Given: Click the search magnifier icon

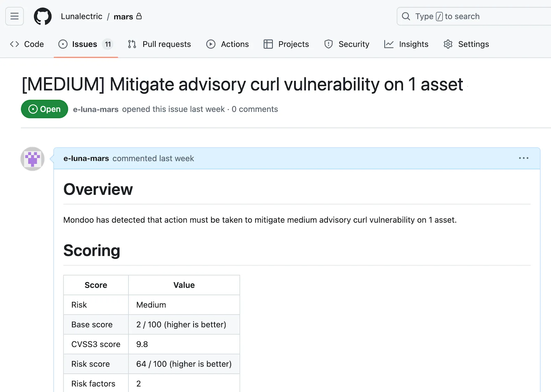Looking at the screenshot, I should [x=406, y=16].
